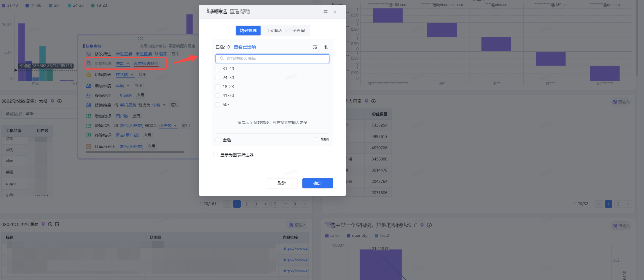Switch to 手动输入 tab
This screenshot has height=280, width=644.
click(x=274, y=30)
